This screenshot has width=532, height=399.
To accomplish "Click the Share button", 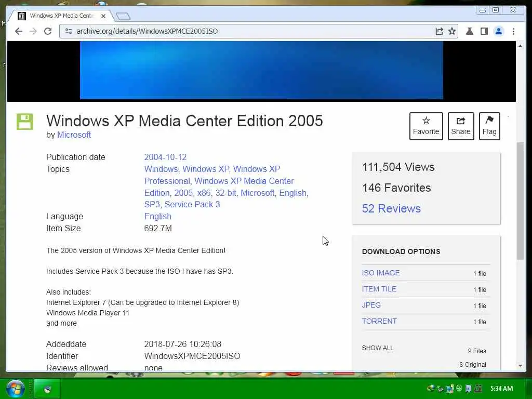I will coord(461,126).
